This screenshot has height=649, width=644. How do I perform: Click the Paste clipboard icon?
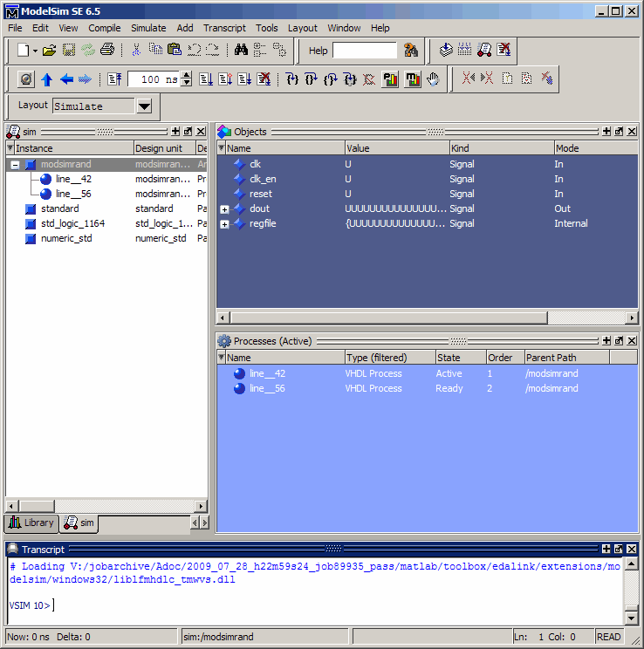coord(175,50)
